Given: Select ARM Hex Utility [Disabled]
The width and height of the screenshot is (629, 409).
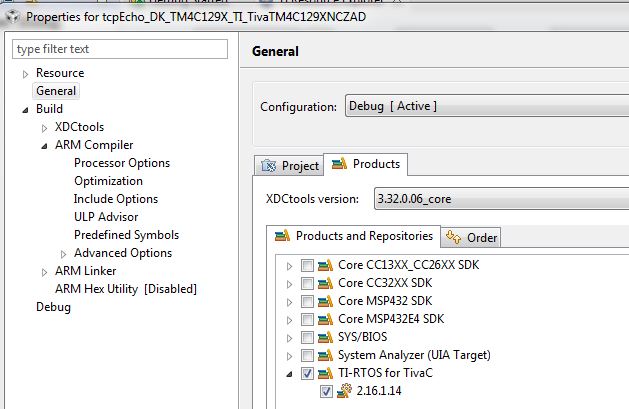Looking at the screenshot, I should click(126, 289).
